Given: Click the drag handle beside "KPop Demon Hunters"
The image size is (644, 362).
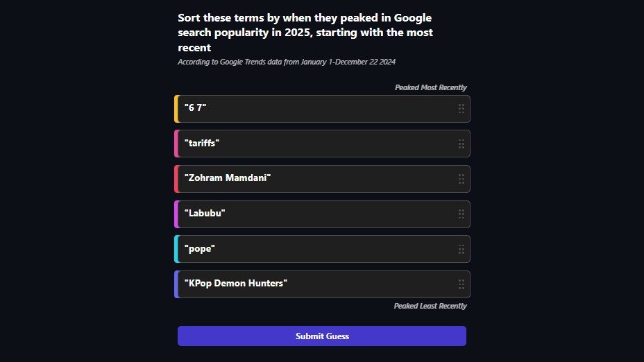Looking at the screenshot, I should pyautogui.click(x=461, y=284).
